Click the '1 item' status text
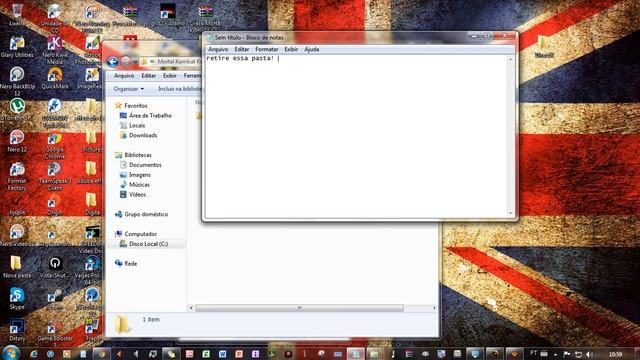 pyautogui.click(x=151, y=320)
